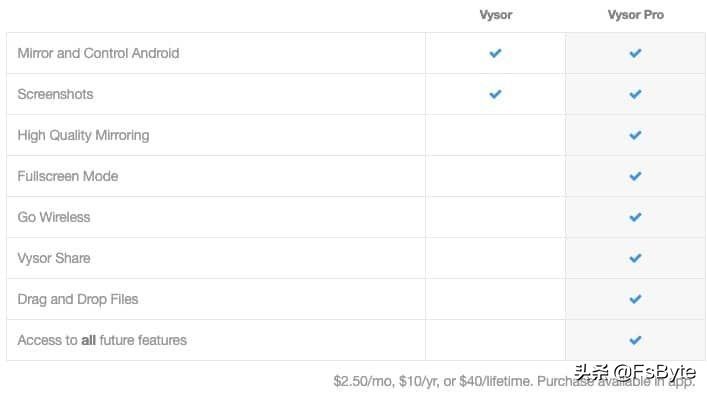Image resolution: width=707 pixels, height=393 pixels.
Task: Click the High Quality Mirroring label
Action: coord(83,135)
